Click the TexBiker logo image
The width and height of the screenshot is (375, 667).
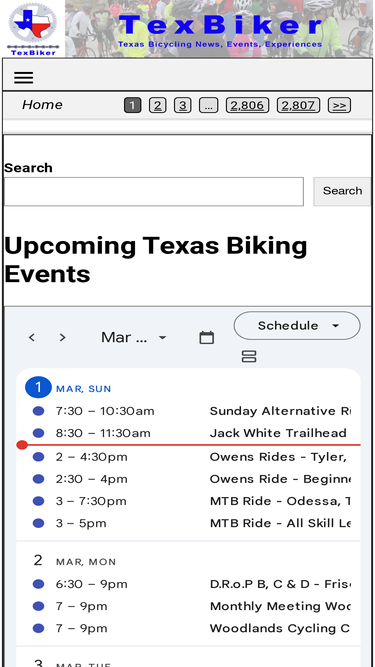coord(33,29)
